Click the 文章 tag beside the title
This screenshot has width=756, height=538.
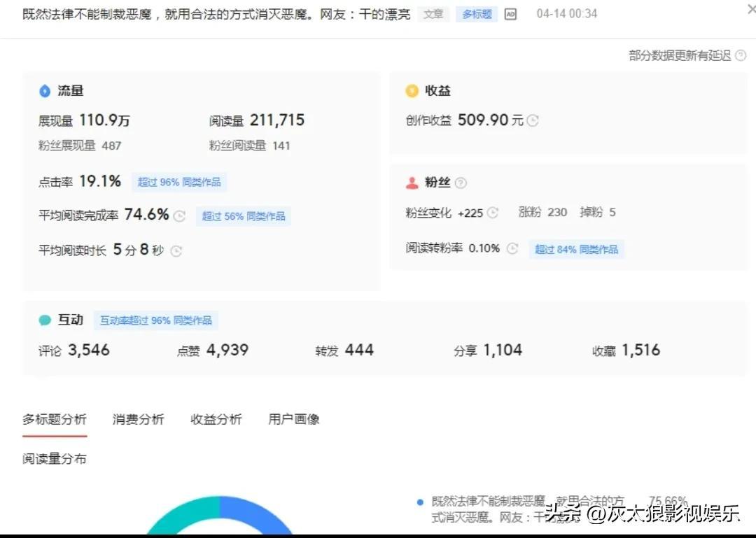[x=433, y=14]
